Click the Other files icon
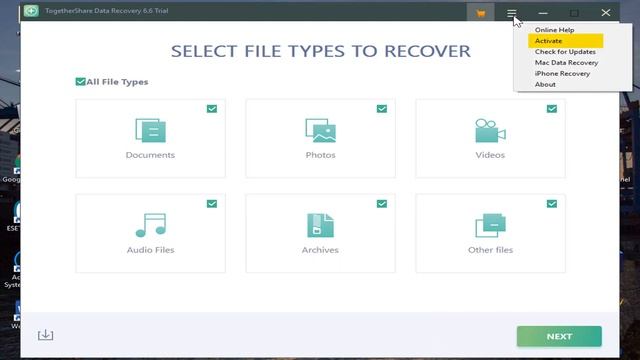Screen dimensions: 640x360 click(x=490, y=225)
